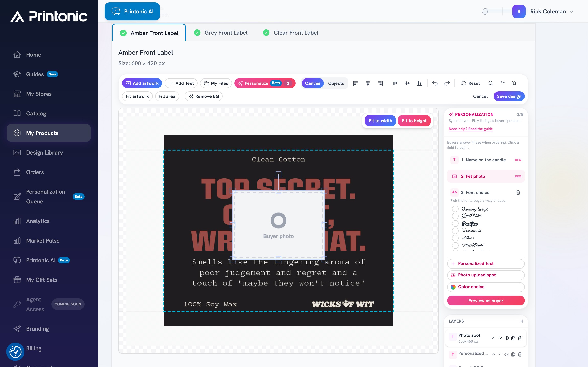Click the zoom out magnifier icon

(x=491, y=83)
